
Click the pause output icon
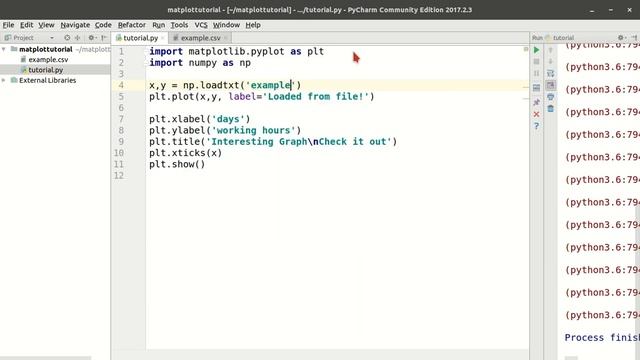[536, 73]
